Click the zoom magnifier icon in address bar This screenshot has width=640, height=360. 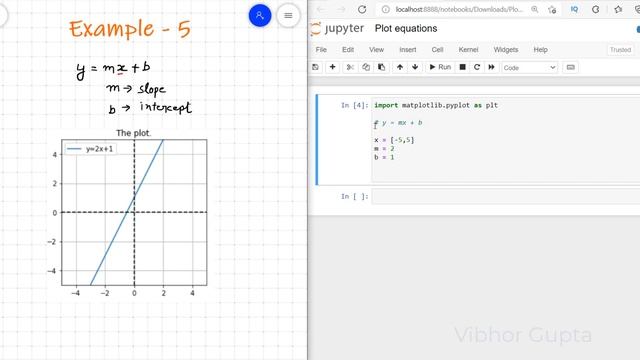[x=534, y=9]
